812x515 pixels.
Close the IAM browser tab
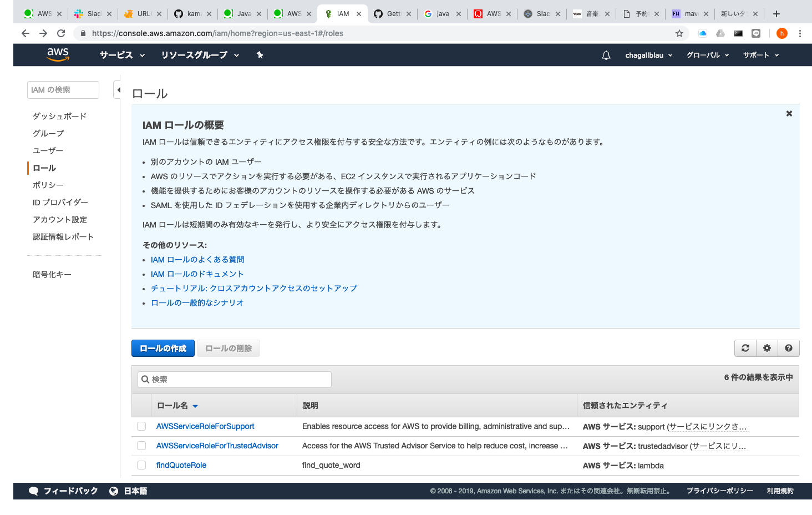pos(359,14)
